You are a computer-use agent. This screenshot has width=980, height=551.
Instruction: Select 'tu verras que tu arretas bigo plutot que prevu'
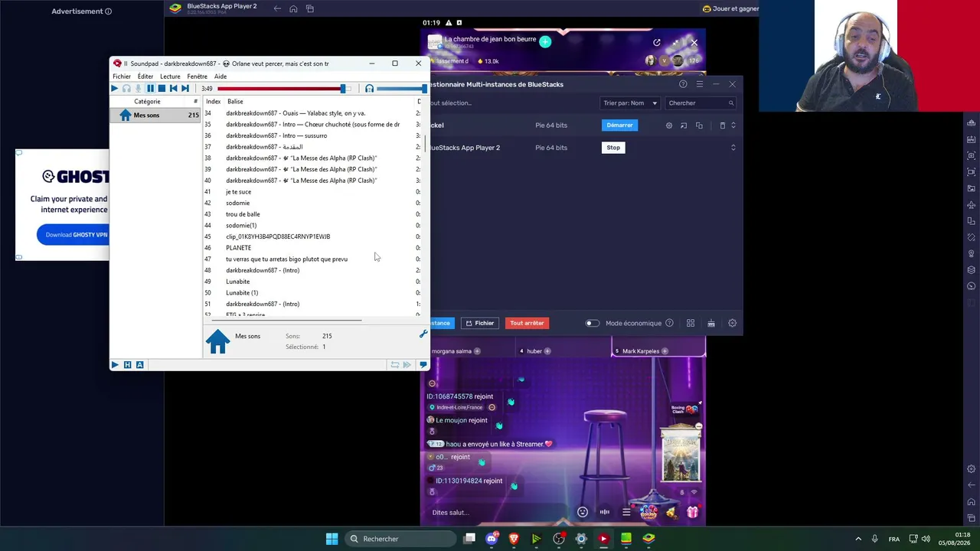[x=312, y=259]
